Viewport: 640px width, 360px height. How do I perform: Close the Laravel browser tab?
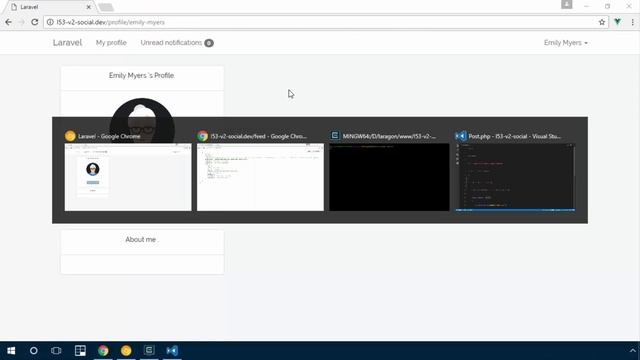coord(89,7)
